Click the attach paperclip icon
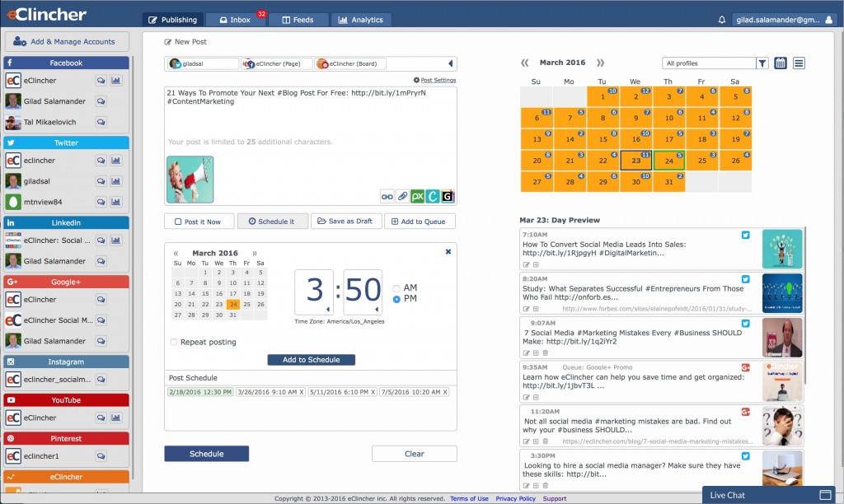This screenshot has height=504, width=844. click(x=402, y=197)
